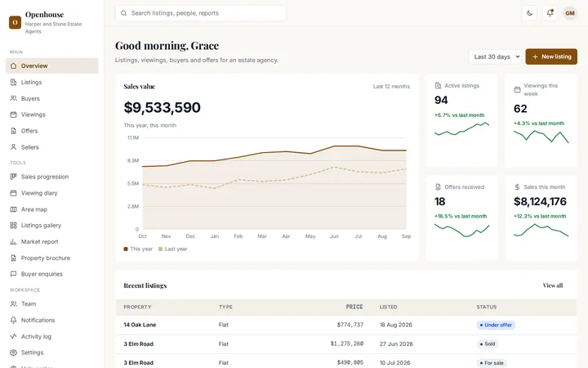Click the Market report chart icon
The image size is (588, 368).
(x=14, y=242)
